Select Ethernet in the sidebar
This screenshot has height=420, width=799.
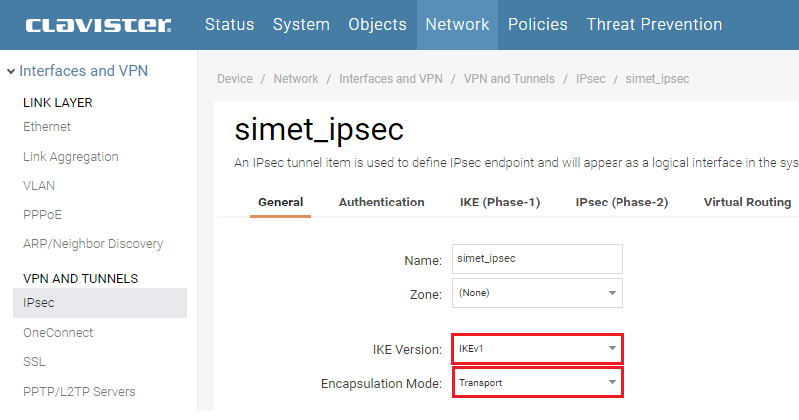point(47,127)
